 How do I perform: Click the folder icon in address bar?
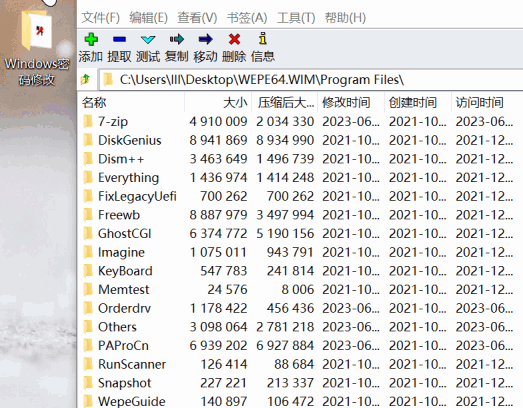(x=108, y=80)
